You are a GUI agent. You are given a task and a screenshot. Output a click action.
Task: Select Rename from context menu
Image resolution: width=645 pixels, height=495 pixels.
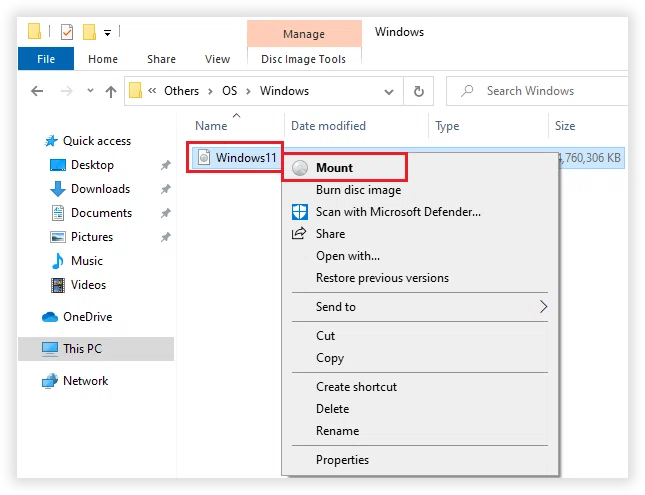coord(420,430)
